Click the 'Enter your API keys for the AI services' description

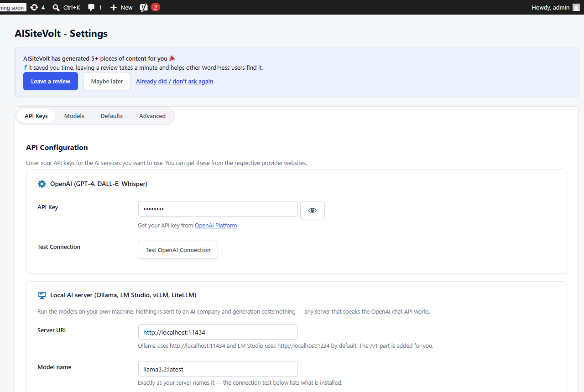pyautogui.click(x=167, y=163)
